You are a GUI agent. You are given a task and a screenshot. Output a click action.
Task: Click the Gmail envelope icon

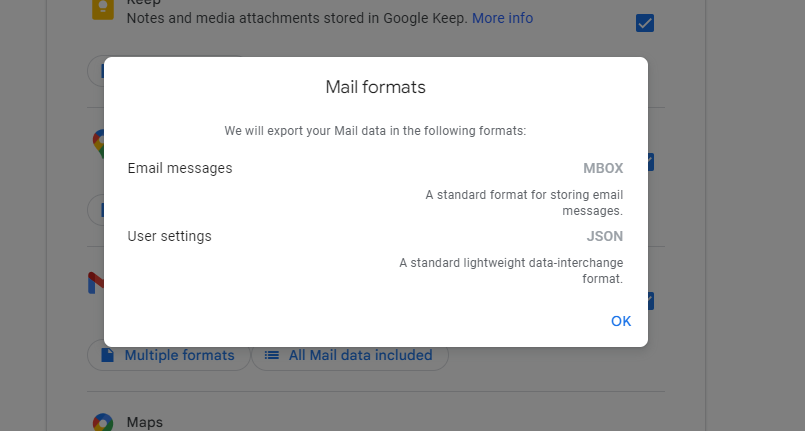[x=95, y=284]
